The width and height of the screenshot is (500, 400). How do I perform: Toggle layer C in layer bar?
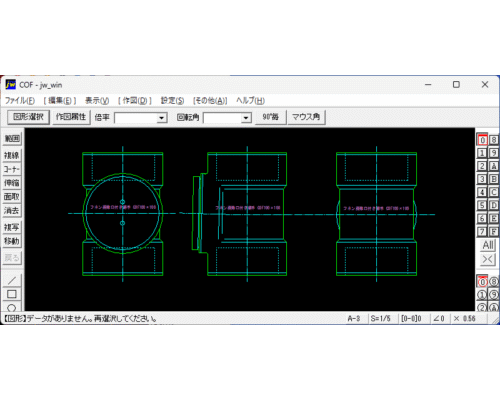494,192
